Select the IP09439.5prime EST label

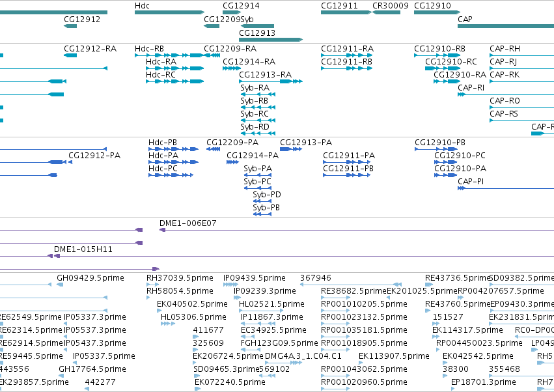point(255,278)
